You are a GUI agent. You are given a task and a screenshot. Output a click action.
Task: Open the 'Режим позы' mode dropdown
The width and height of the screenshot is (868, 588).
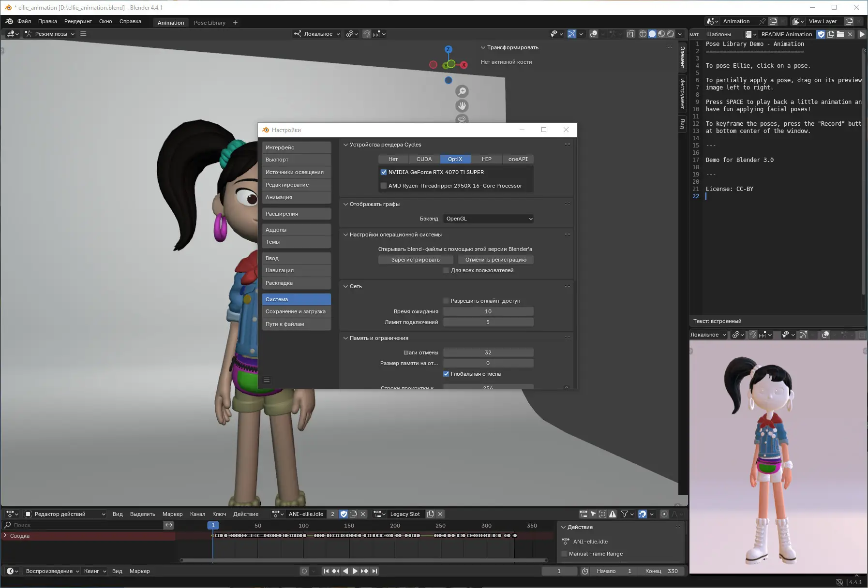pos(50,34)
